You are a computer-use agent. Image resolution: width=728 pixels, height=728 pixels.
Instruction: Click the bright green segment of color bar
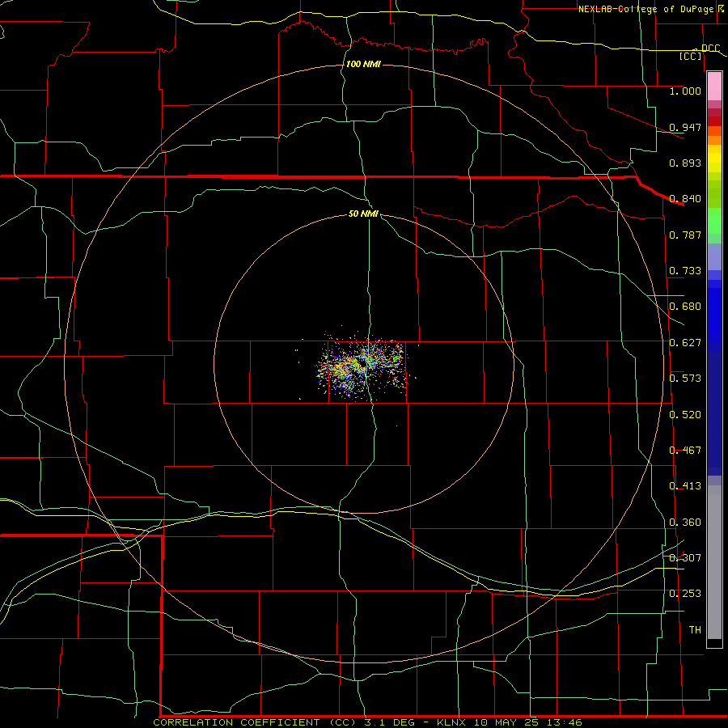point(714,221)
